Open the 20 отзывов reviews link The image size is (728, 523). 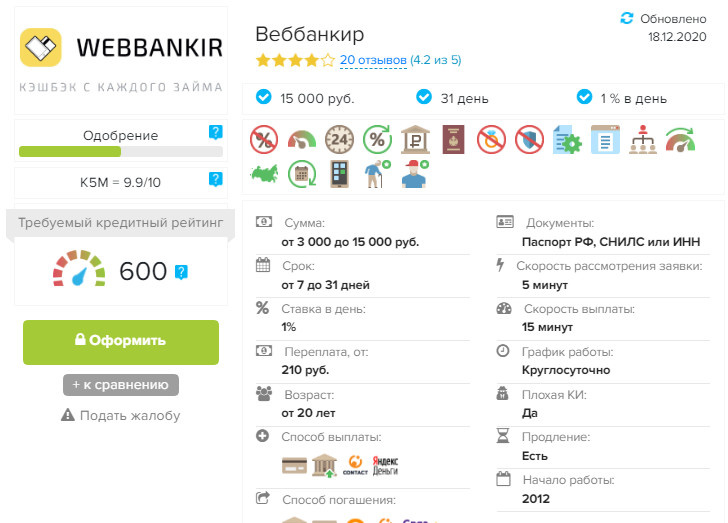pyautogui.click(x=373, y=60)
